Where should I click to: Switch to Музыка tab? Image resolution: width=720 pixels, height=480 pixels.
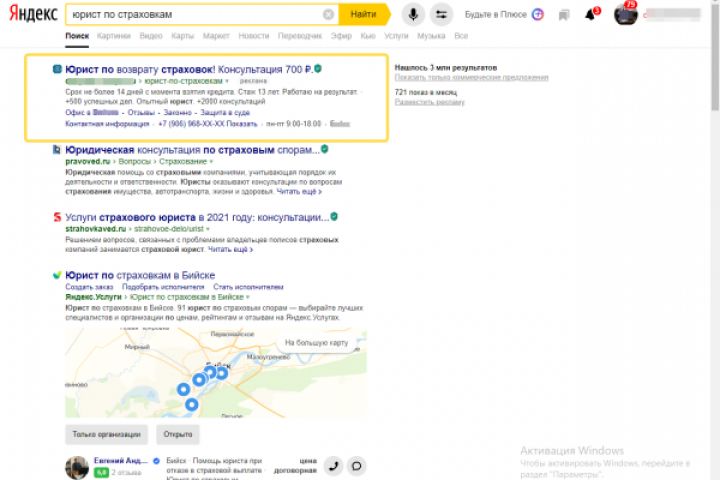pyautogui.click(x=431, y=36)
